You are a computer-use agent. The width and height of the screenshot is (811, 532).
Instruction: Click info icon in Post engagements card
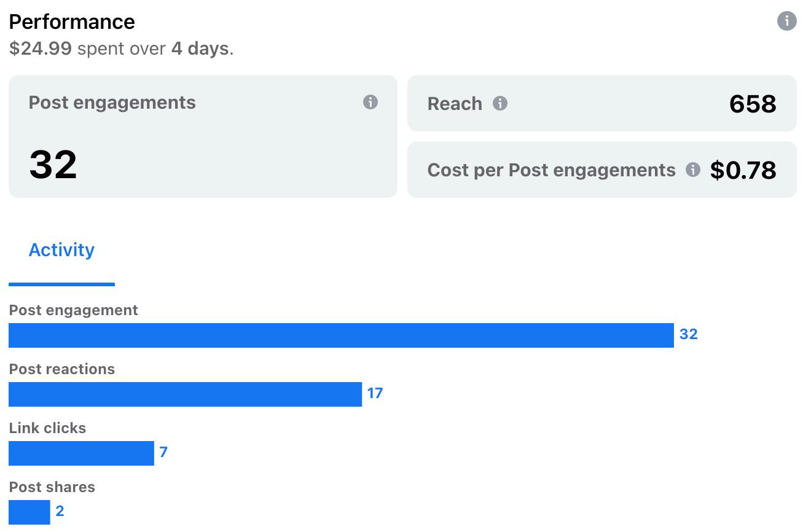(370, 102)
